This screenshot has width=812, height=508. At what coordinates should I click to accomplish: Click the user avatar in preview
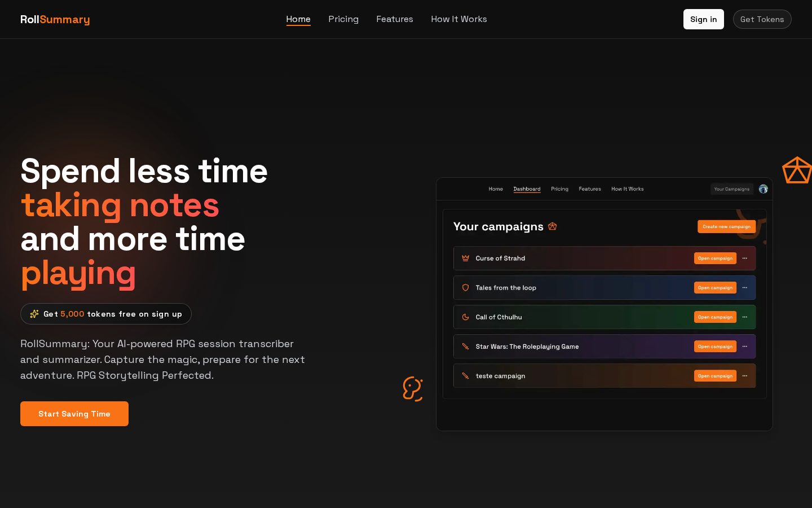[x=763, y=189]
